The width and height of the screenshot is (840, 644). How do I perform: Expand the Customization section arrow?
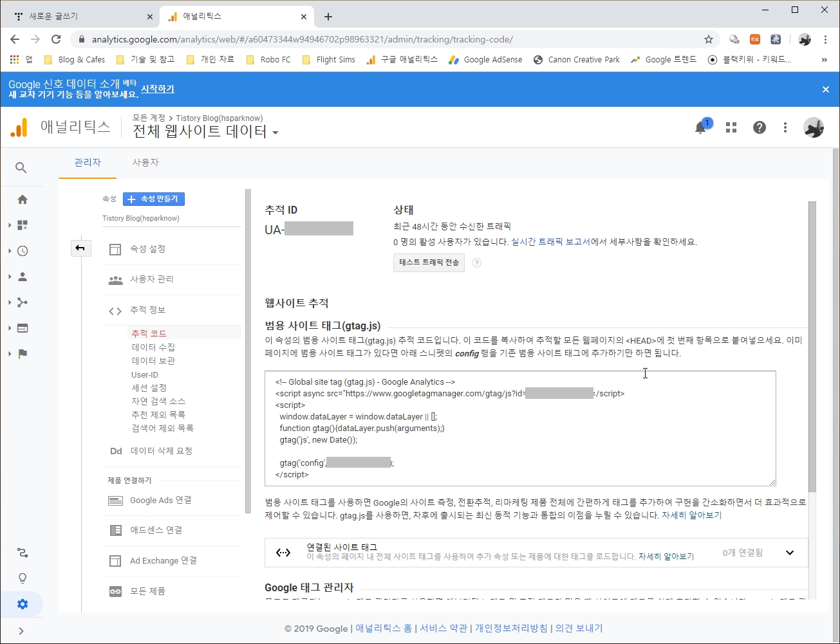pos(10,225)
